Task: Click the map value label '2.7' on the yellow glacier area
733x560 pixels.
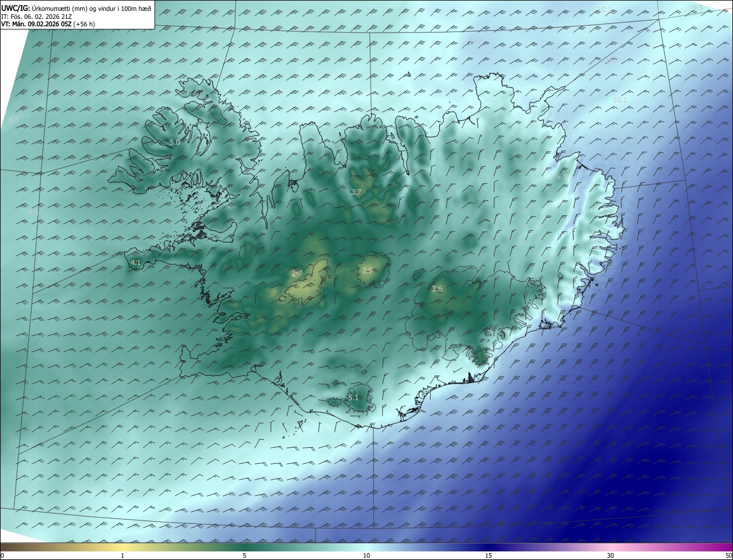Action: [297, 274]
